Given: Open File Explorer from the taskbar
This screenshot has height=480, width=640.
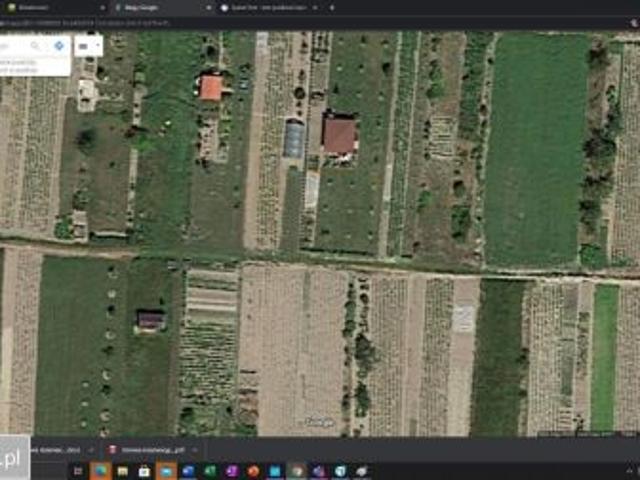Looking at the screenshot, I should point(122,471).
